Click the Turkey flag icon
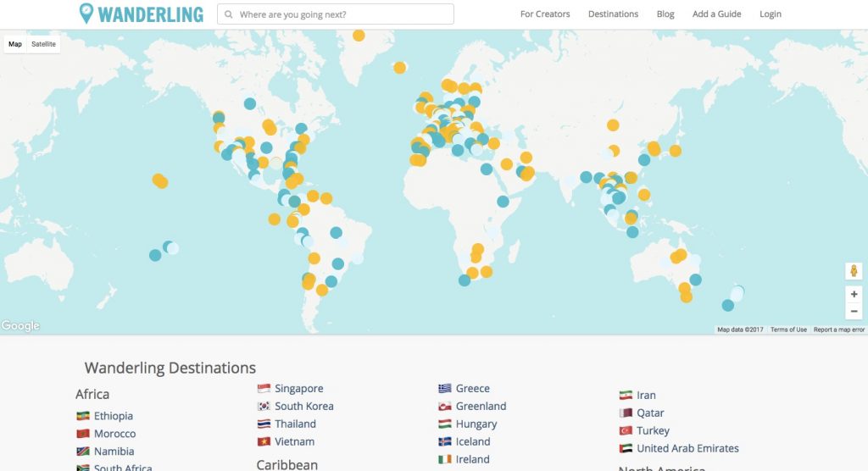 pyautogui.click(x=626, y=430)
